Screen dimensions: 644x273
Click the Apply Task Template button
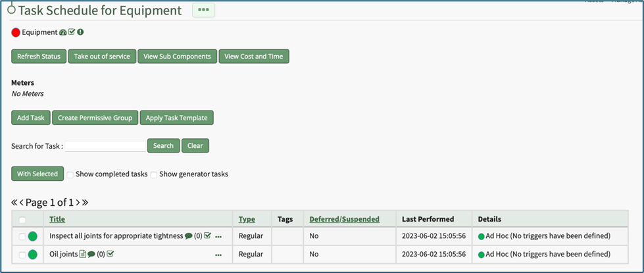point(176,118)
